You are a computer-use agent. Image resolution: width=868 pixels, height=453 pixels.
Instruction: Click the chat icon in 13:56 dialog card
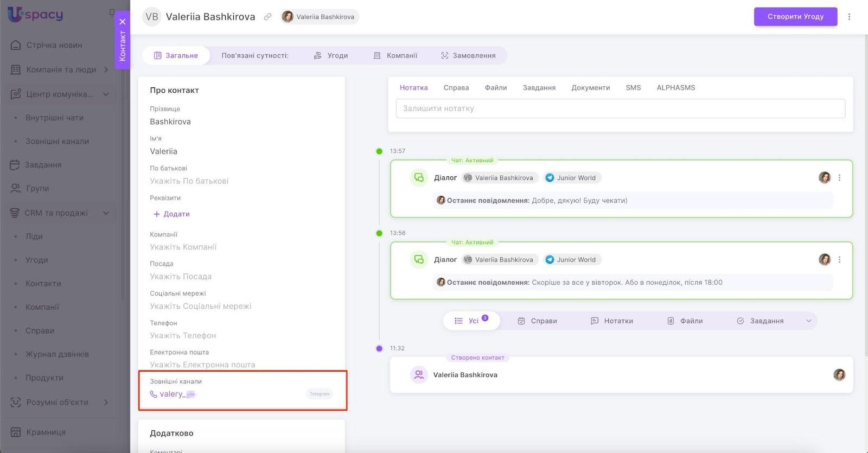pos(419,260)
